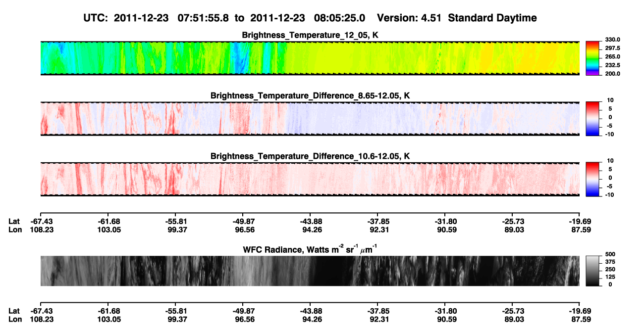Click the 'Standard Daytime' label in the title

pos(492,18)
